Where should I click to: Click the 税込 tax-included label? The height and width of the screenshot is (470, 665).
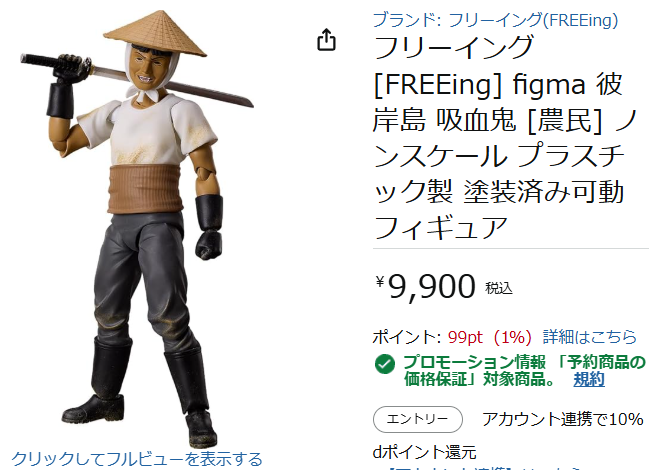pos(499,288)
